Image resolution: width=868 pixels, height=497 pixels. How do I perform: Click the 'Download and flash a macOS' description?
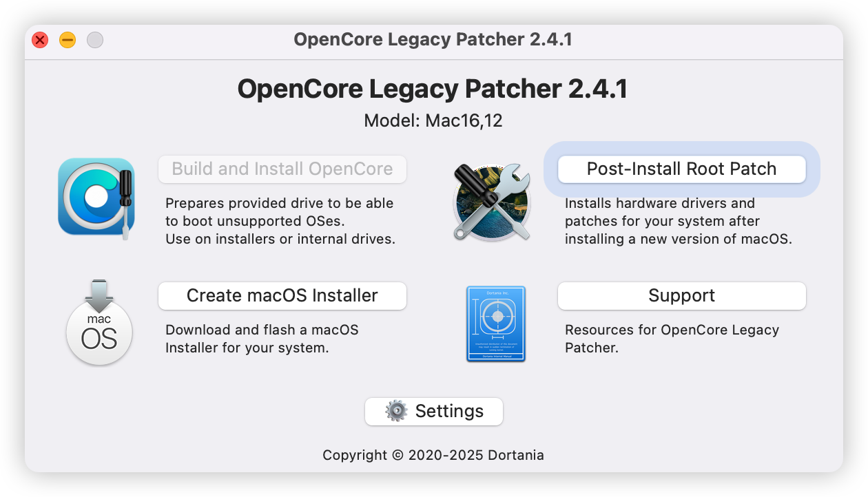pyautogui.click(x=262, y=339)
